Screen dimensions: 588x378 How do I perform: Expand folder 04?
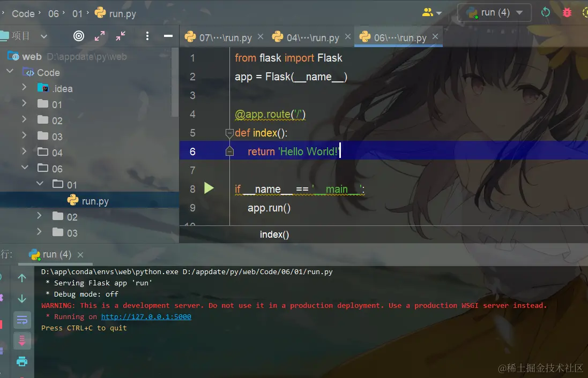click(24, 152)
